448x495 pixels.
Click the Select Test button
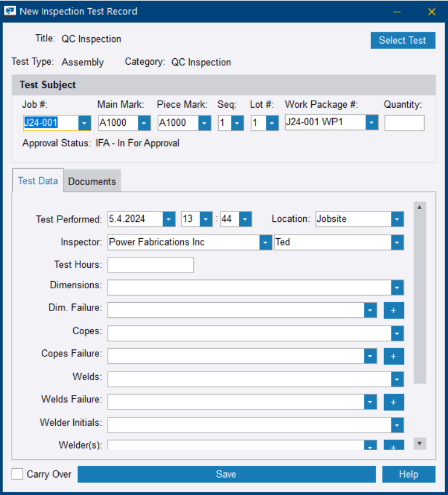[403, 40]
